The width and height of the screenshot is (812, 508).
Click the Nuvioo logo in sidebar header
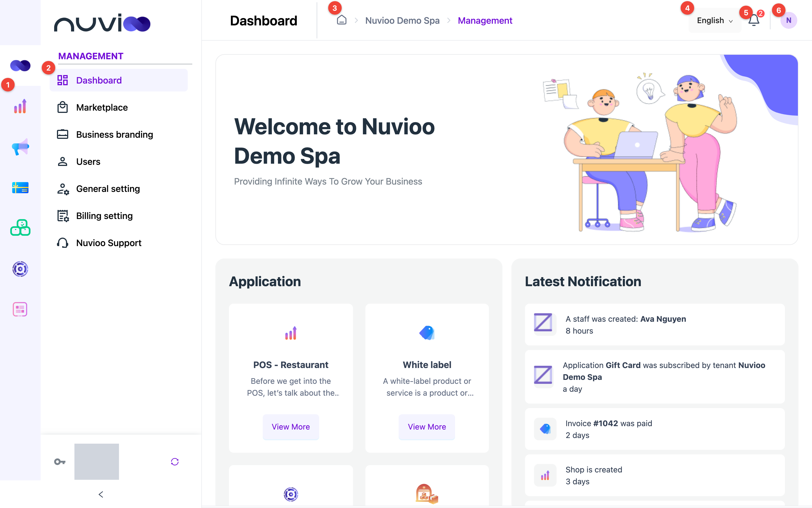click(102, 23)
